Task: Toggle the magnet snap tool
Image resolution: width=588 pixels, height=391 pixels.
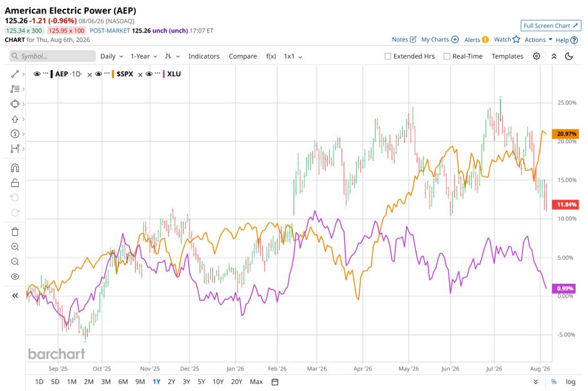Action: (15, 168)
